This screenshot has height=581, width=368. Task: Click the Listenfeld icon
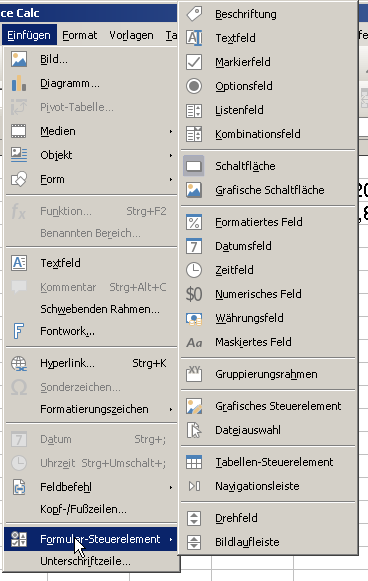[194, 110]
